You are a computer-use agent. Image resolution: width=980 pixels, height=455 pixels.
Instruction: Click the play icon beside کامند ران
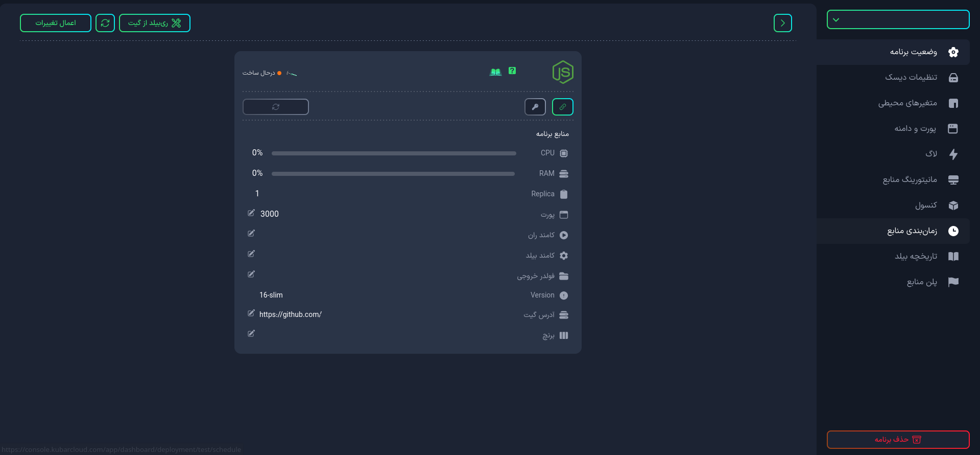point(564,235)
